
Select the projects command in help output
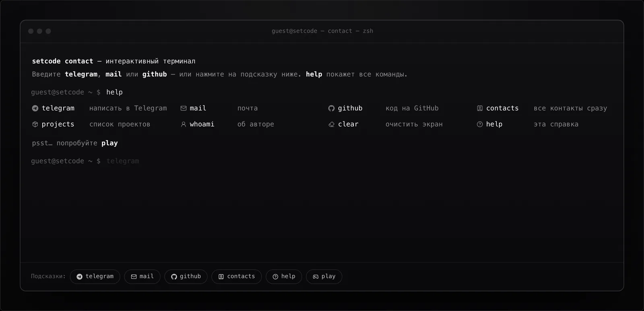pos(58,124)
